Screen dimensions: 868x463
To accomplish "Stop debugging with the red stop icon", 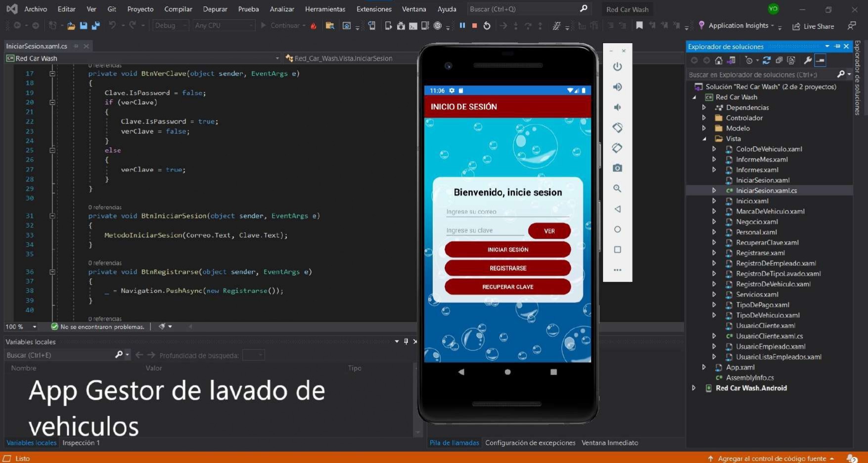I will pyautogui.click(x=474, y=26).
